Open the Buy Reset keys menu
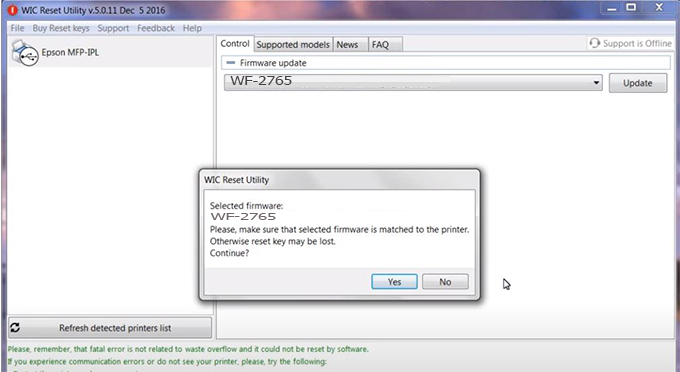Image resolution: width=680 pixels, height=372 pixels. click(x=61, y=28)
